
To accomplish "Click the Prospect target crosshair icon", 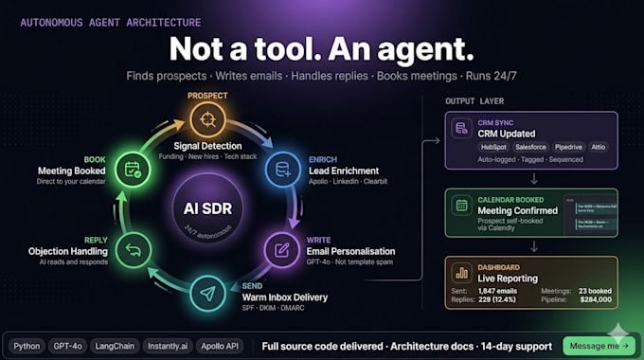I will (x=207, y=119).
